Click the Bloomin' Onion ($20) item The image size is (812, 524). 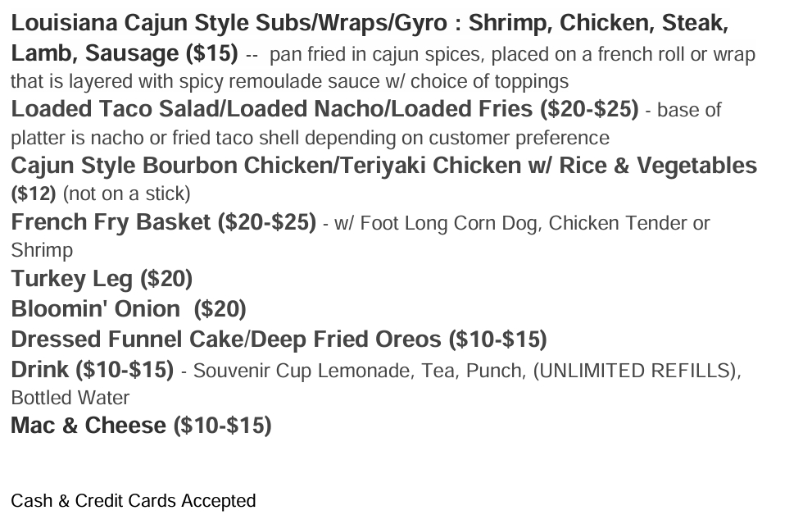tap(129, 309)
